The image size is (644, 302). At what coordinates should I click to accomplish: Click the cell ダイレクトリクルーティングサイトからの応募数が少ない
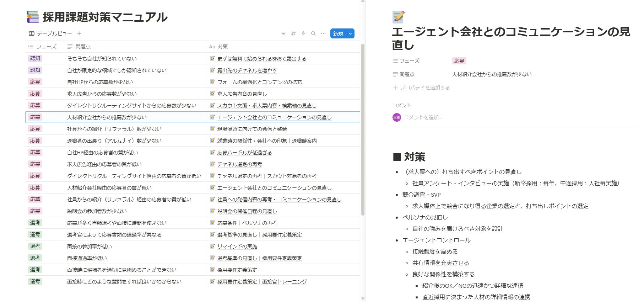tap(135, 105)
